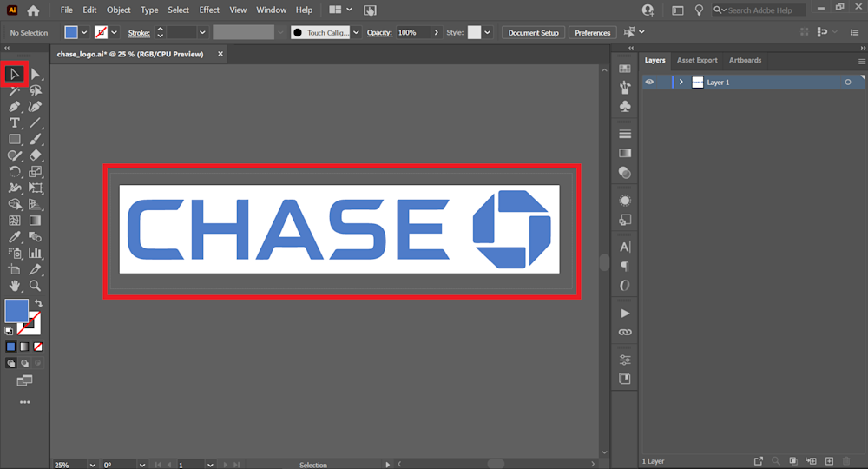
Task: Select the Free Transform tool
Action: [x=36, y=188]
